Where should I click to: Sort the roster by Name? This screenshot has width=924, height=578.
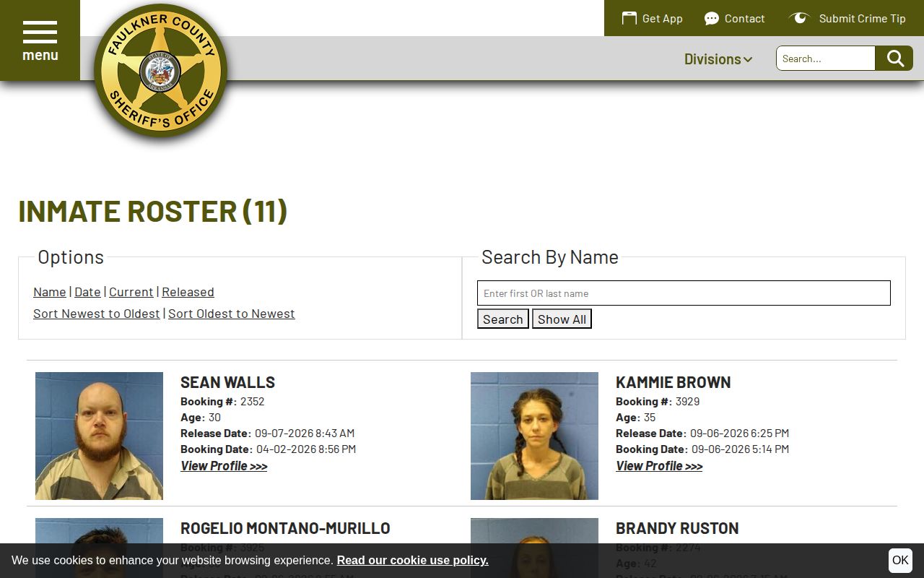[50, 292]
